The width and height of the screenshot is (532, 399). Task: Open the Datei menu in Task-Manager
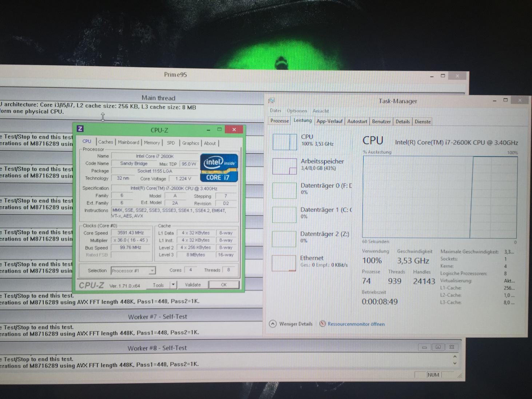pos(275,111)
